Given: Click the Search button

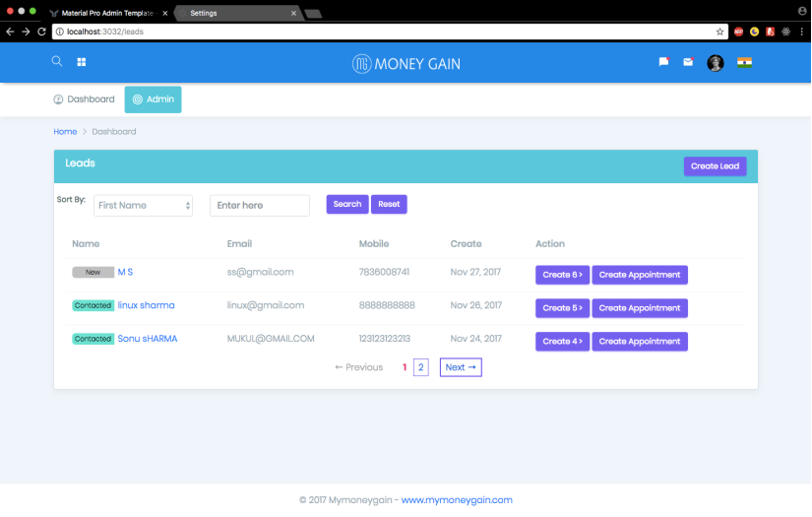Looking at the screenshot, I should 347,204.
